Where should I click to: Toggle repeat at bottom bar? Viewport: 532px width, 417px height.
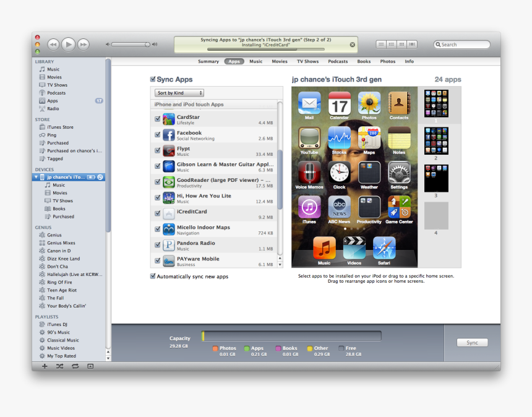[x=75, y=366]
